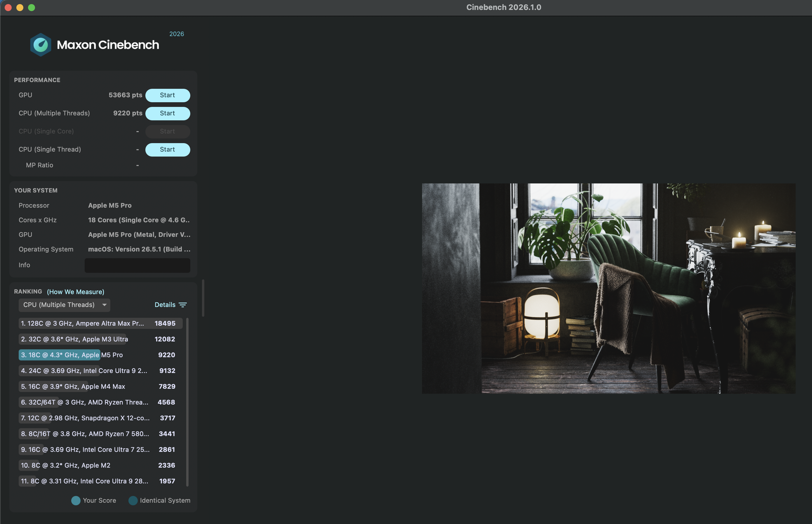The image size is (812, 524).
Task: Select the Apple M4 Max ranking row
Action: click(x=101, y=386)
